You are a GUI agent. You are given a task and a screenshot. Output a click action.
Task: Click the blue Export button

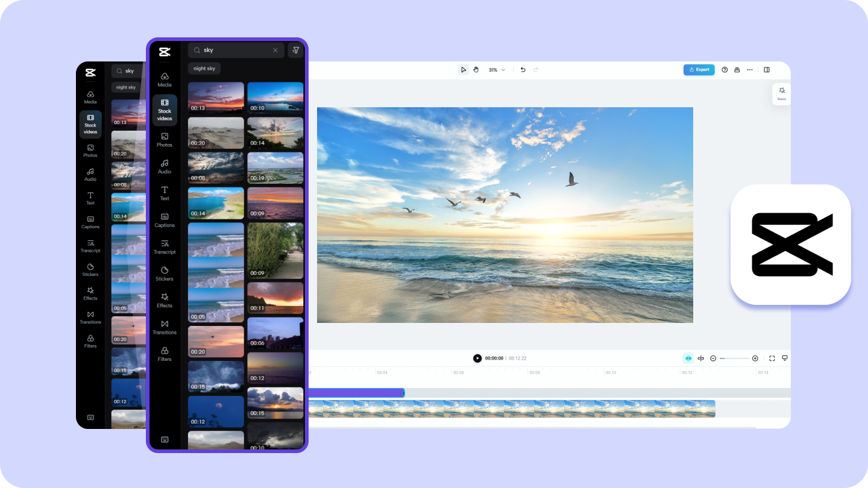click(x=699, y=70)
